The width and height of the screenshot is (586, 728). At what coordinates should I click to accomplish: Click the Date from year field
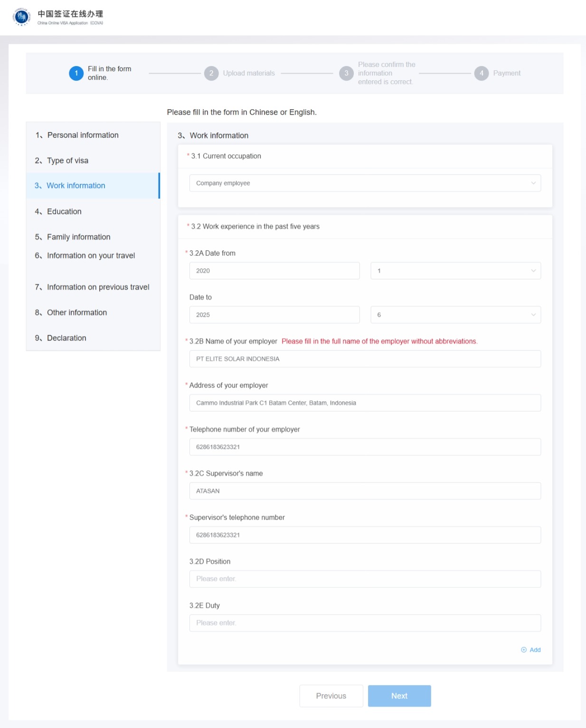pos(274,271)
